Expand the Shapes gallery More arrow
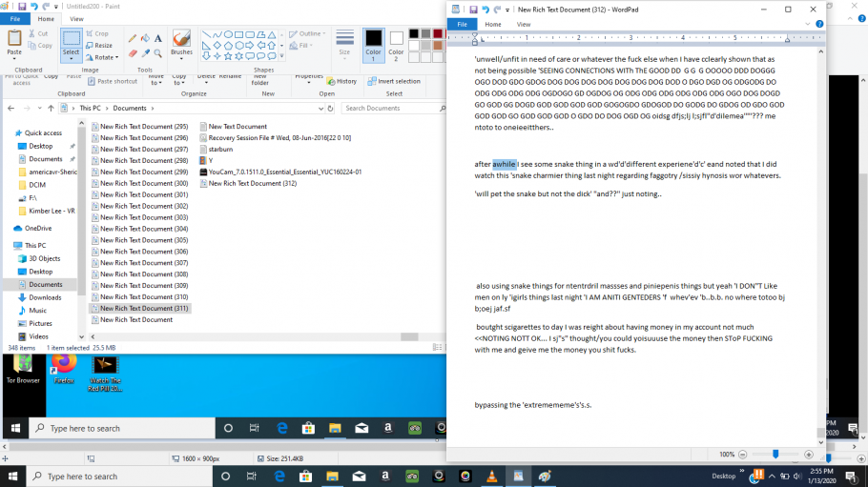868x487 pixels. 281,56
